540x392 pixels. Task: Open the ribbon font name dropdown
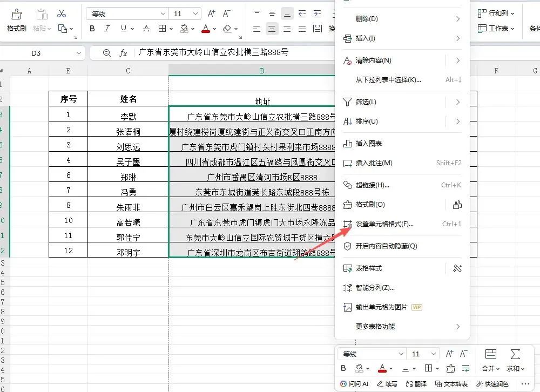tap(163, 14)
